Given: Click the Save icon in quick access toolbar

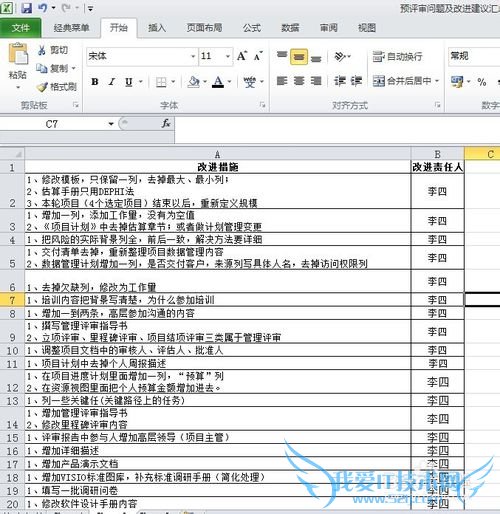Looking at the screenshot, I should [x=27, y=8].
